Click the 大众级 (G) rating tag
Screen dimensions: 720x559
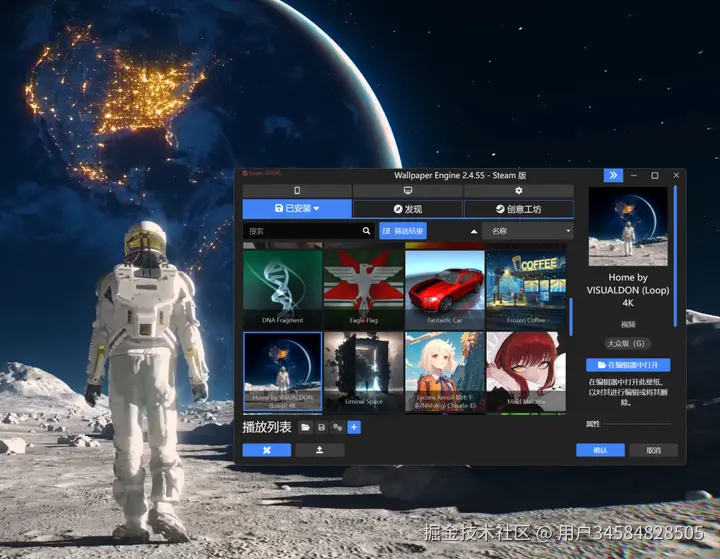(x=627, y=344)
